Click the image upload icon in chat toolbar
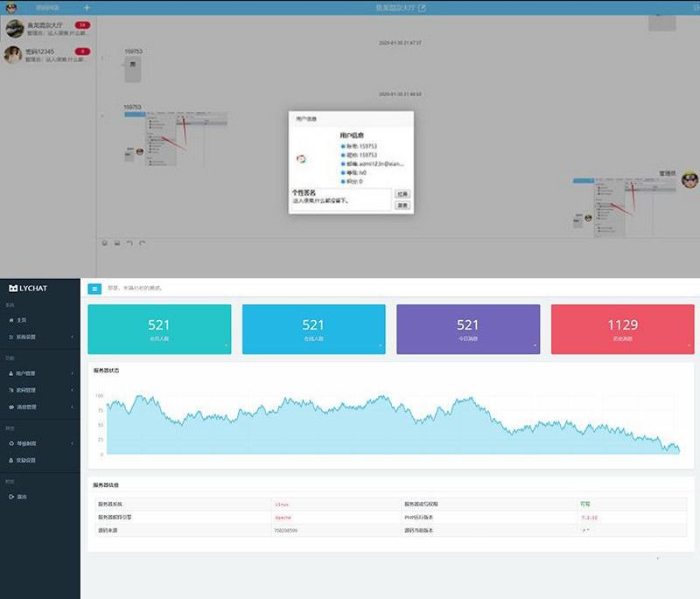700x599 pixels. coord(117,243)
